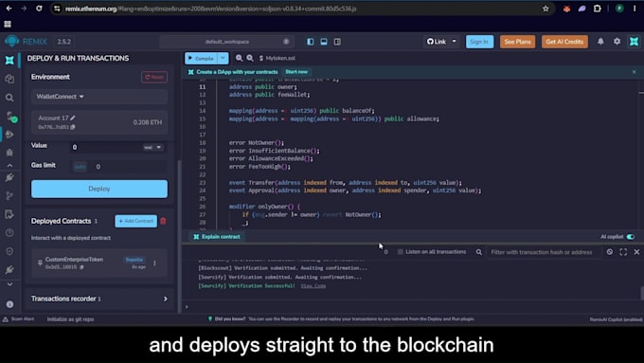Click the Sign In button
This screenshot has width=644, height=363.
click(x=479, y=42)
